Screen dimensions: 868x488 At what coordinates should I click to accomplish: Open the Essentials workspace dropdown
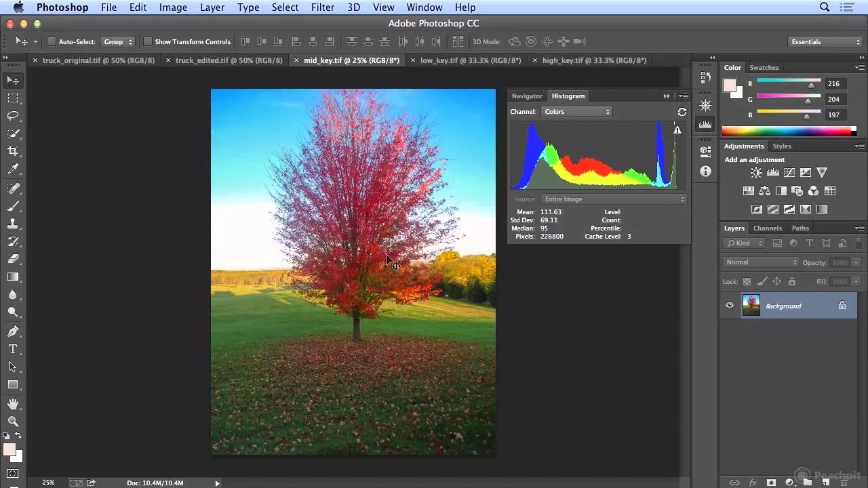[825, 42]
